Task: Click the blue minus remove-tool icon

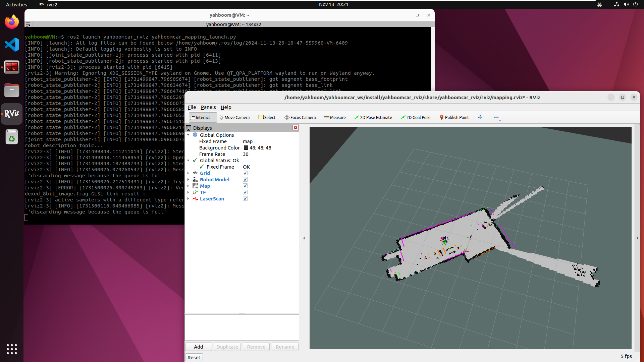Action: (496, 117)
